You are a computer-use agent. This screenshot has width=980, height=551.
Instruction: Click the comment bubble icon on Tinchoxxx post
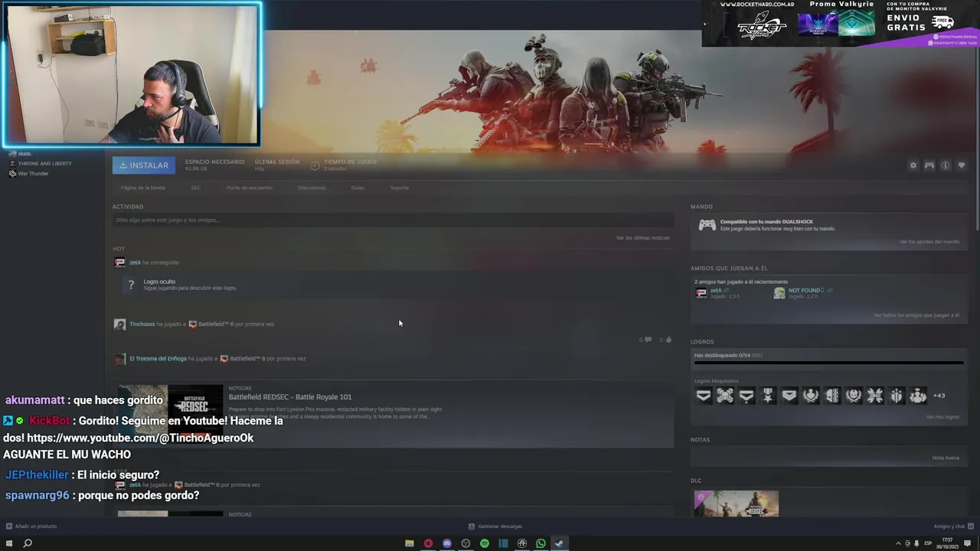tap(648, 339)
